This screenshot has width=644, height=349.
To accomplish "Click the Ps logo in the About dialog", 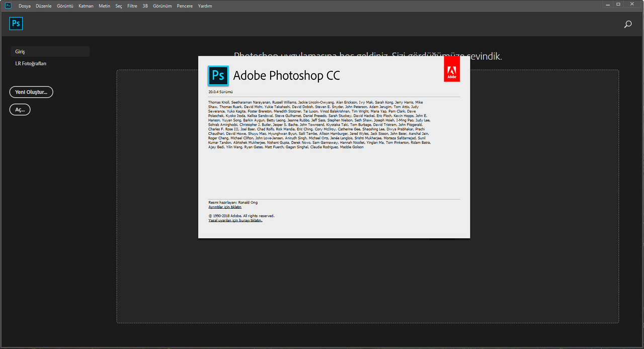I will [218, 76].
